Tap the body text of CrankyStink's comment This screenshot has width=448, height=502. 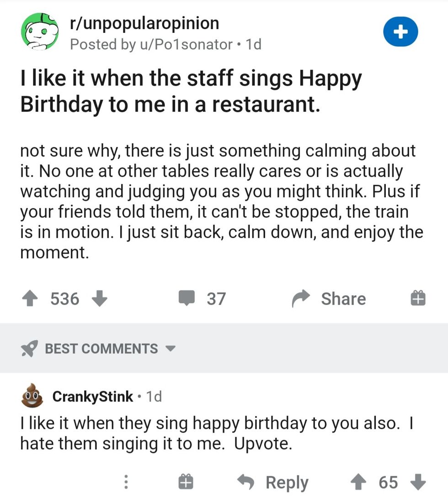point(215,433)
